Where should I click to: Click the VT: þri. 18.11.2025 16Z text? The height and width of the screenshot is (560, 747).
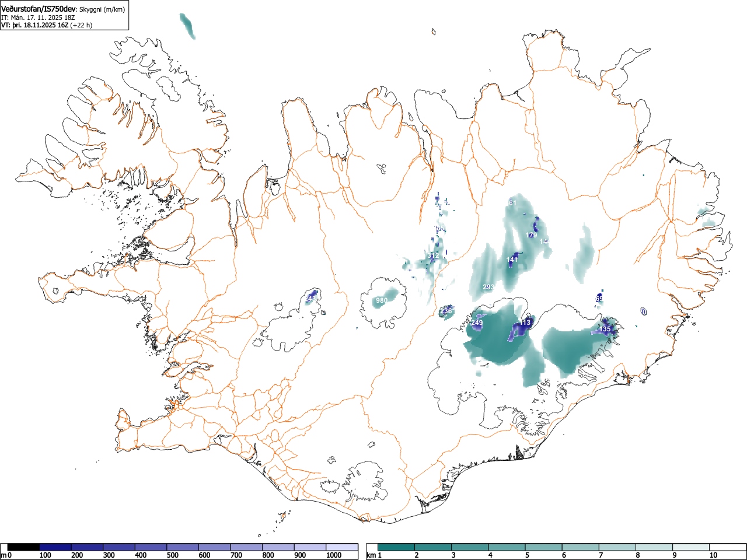pyautogui.click(x=34, y=25)
